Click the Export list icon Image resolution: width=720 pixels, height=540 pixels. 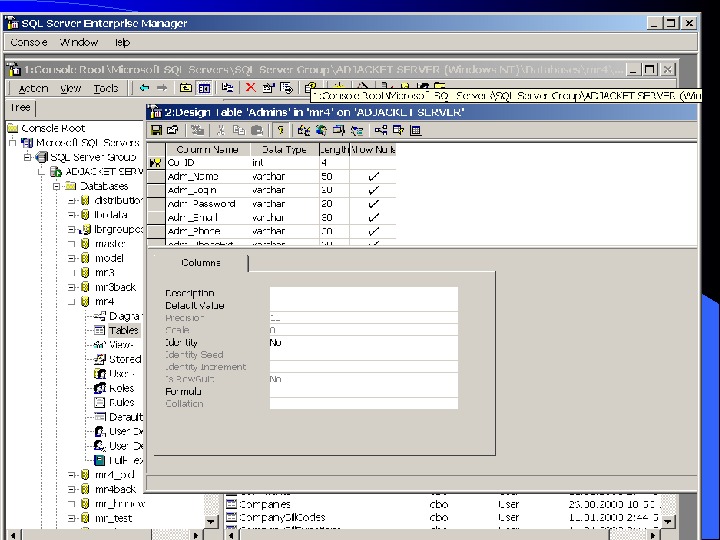point(287,87)
